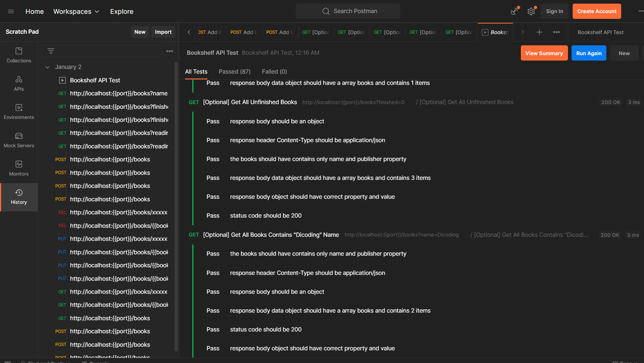Open tab options three-dot menu
Viewport: 644px width, 363px height.
point(557,32)
